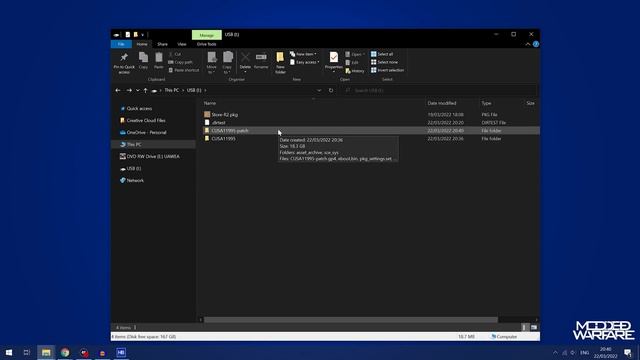Cut the selected item
Screen dimensions: 640x360
(175, 54)
